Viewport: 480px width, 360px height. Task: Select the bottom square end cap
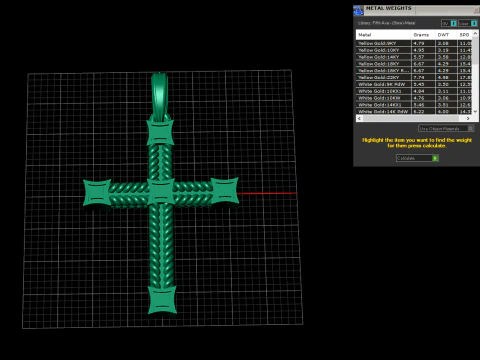(x=162, y=300)
